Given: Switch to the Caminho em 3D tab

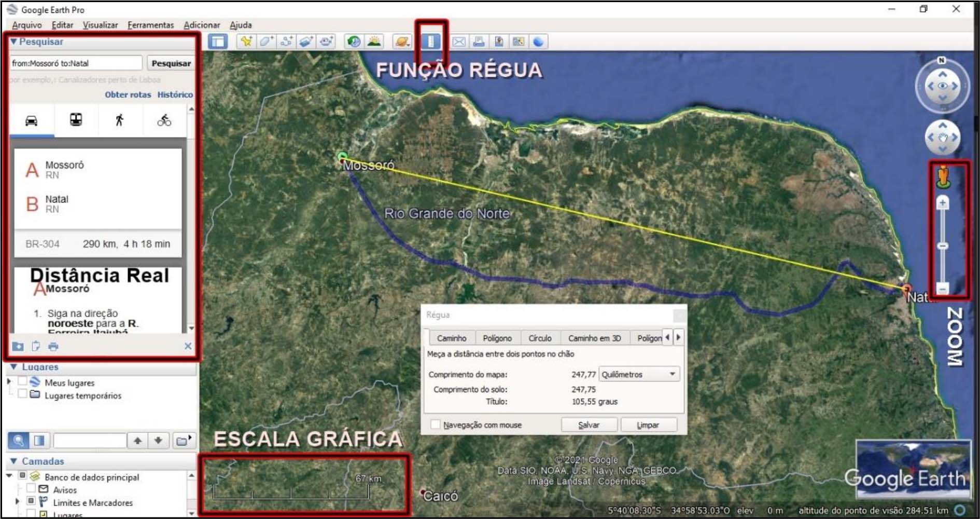Looking at the screenshot, I should pyautogui.click(x=594, y=338).
